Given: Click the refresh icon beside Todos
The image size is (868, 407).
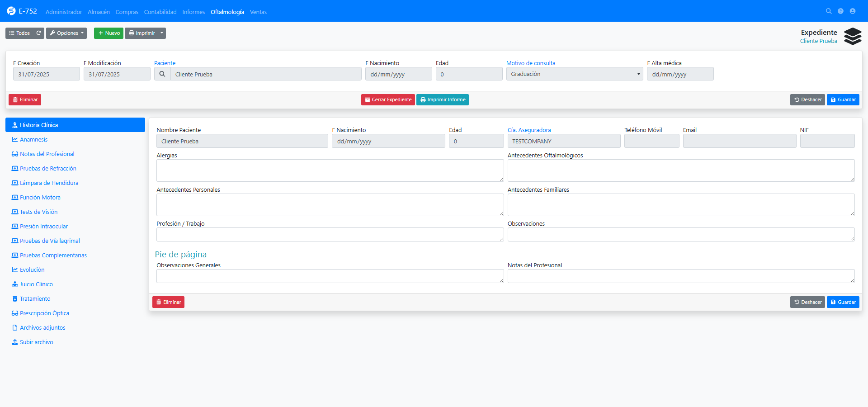Looking at the screenshot, I should click(39, 33).
